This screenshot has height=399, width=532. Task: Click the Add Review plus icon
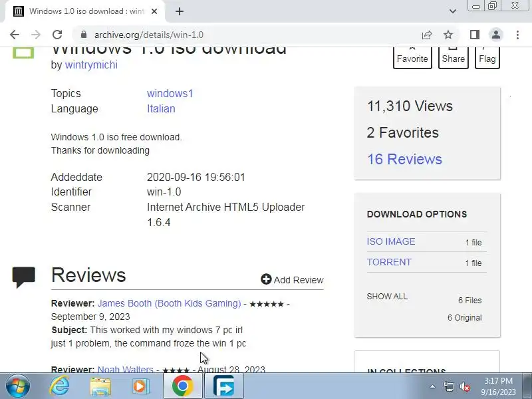266,279
